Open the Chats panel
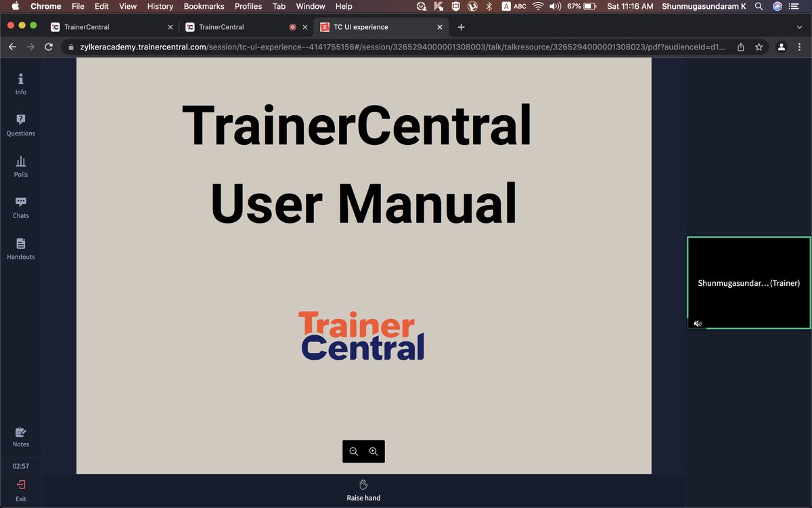The height and width of the screenshot is (508, 812). click(x=21, y=208)
